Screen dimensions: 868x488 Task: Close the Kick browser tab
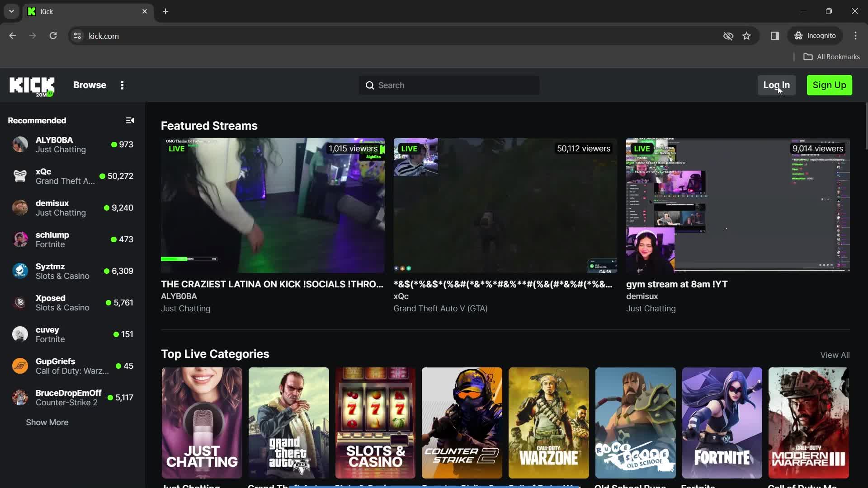pos(145,11)
